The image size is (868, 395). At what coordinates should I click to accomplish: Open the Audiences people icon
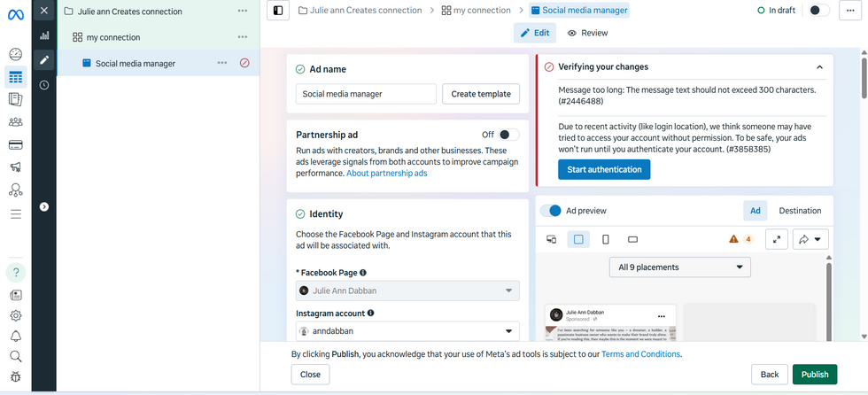15,121
